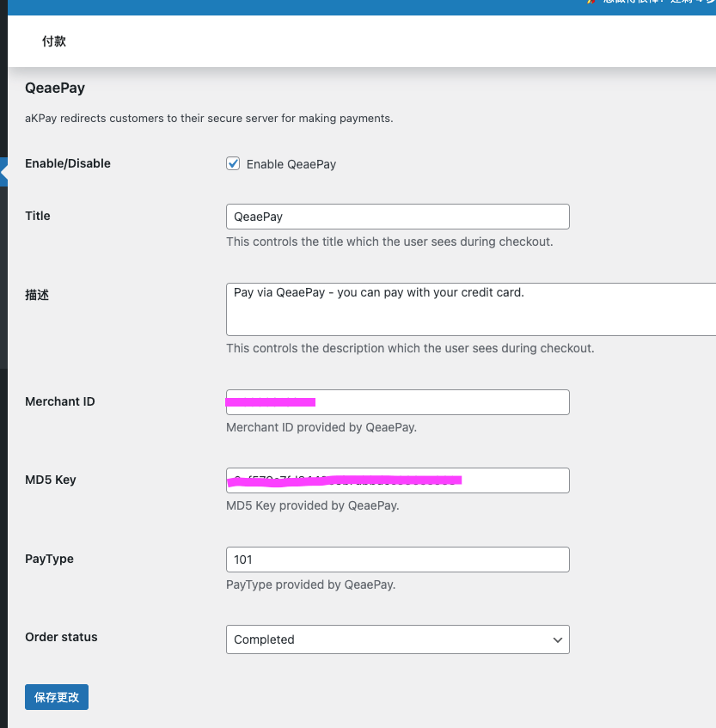Select the 付款 tab heading

(54, 41)
